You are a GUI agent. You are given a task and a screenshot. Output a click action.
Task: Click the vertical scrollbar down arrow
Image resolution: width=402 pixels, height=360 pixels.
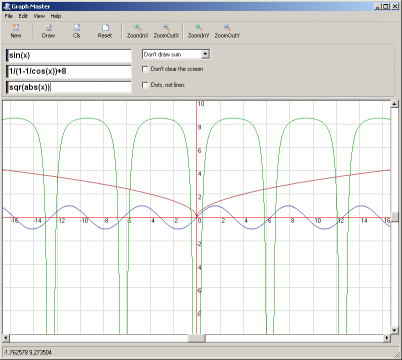(395, 330)
